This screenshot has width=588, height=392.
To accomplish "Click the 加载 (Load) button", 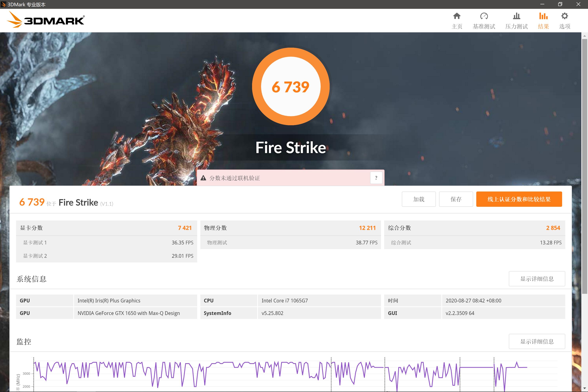I will (x=418, y=199).
